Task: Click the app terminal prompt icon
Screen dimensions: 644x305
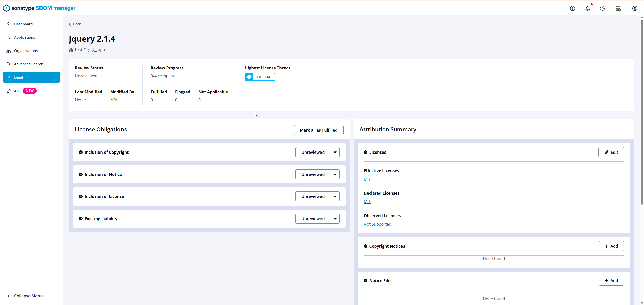Action: 95,50
